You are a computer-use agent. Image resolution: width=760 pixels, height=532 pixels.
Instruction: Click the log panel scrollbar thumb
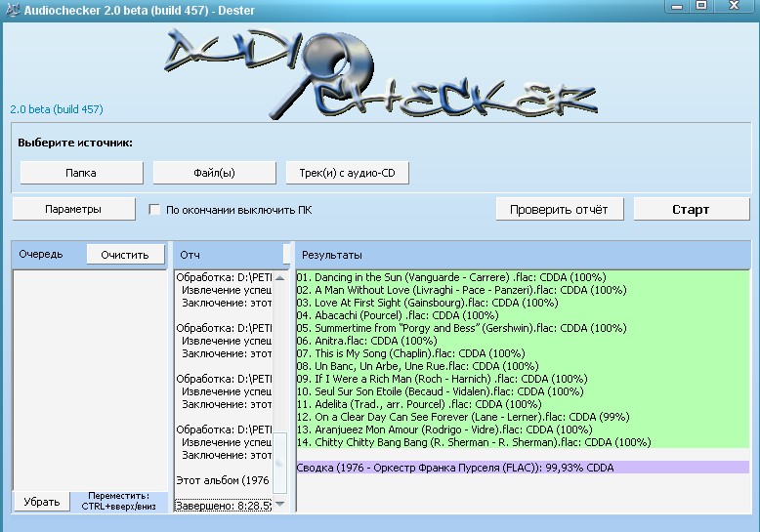click(x=280, y=464)
